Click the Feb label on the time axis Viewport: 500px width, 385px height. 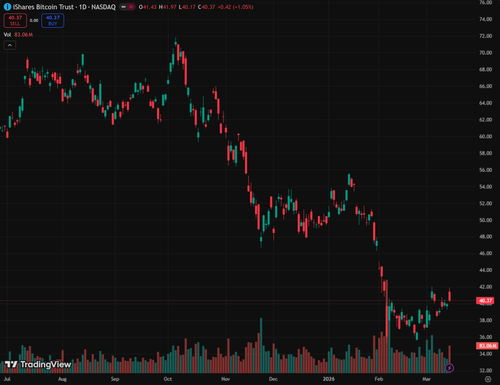[x=379, y=379]
